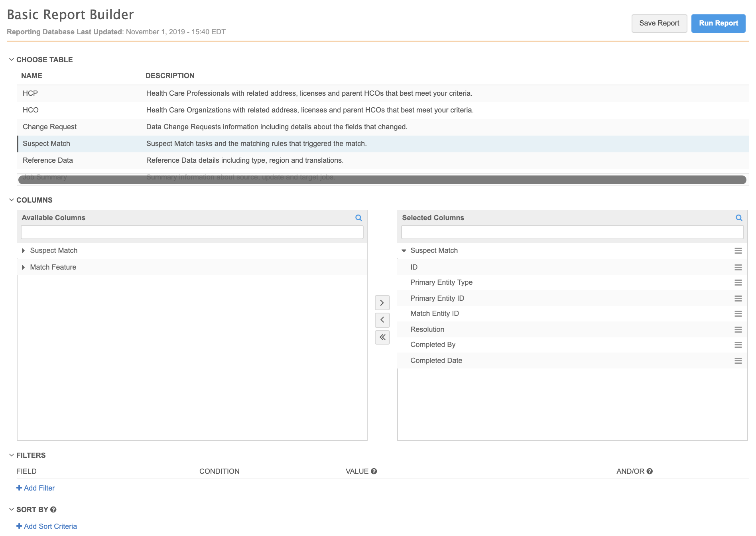Select the Change Request table row

pos(49,127)
